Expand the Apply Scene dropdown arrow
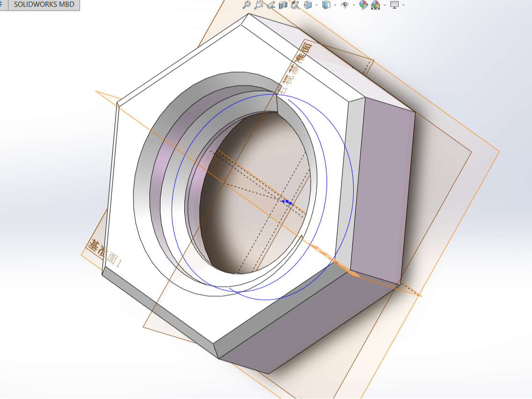This screenshot has height=399, width=532. pos(385,5)
